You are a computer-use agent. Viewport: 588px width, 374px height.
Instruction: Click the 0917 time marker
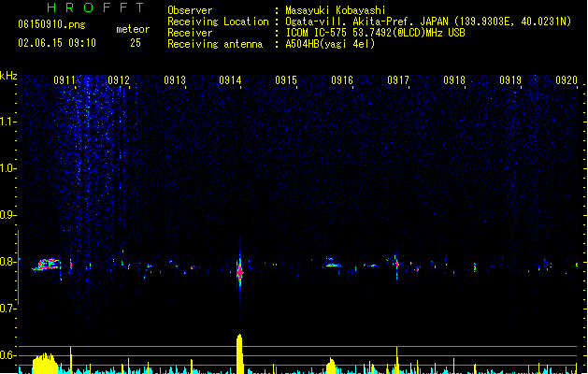point(398,80)
